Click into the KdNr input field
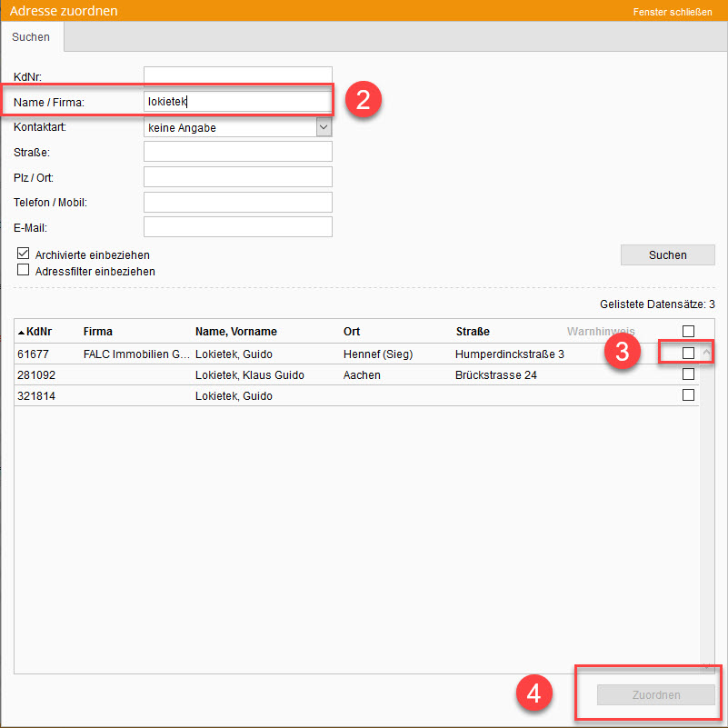The width and height of the screenshot is (728, 728). pyautogui.click(x=237, y=75)
